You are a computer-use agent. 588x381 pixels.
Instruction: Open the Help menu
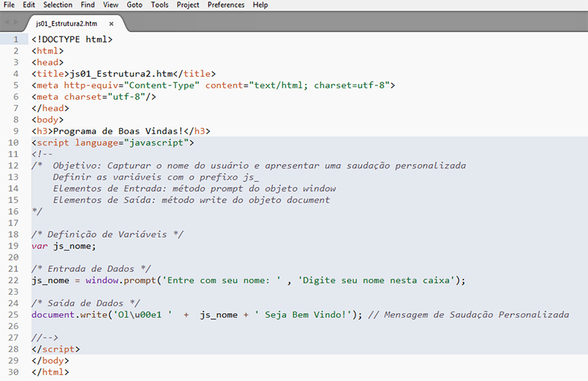coord(260,5)
